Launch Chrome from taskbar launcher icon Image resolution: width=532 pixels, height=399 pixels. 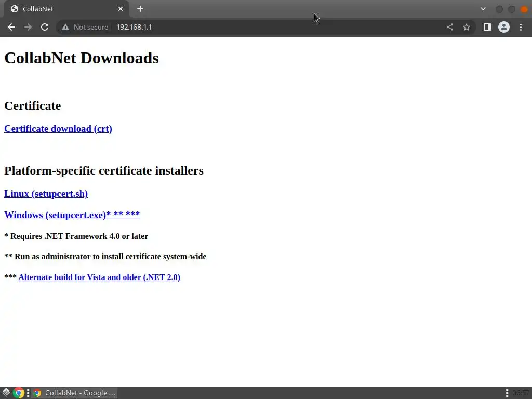[x=19, y=393]
